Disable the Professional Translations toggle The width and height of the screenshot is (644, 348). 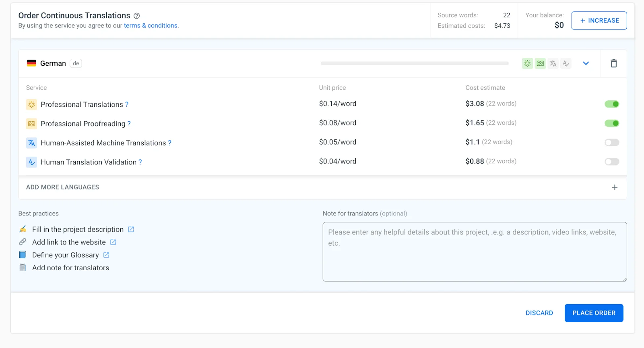tap(611, 104)
